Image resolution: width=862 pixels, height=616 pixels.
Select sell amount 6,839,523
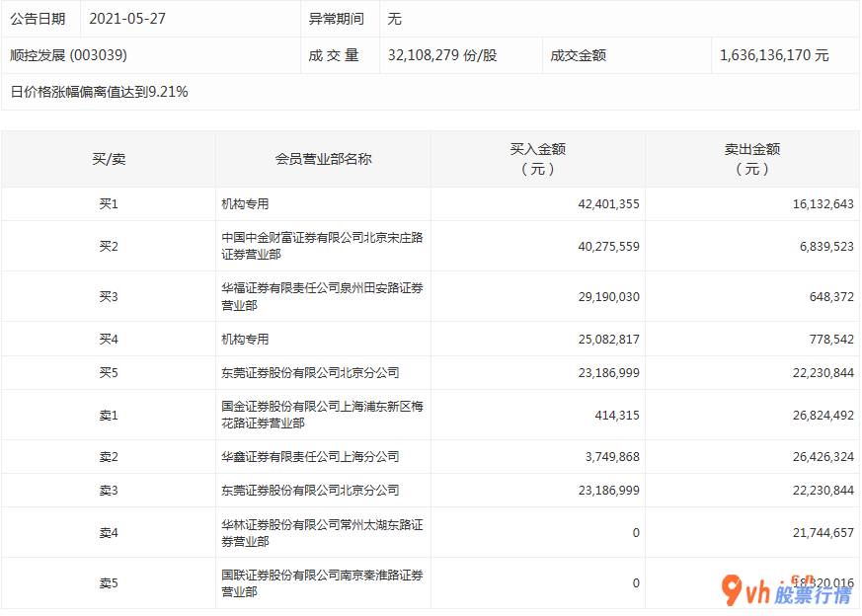[x=826, y=246]
